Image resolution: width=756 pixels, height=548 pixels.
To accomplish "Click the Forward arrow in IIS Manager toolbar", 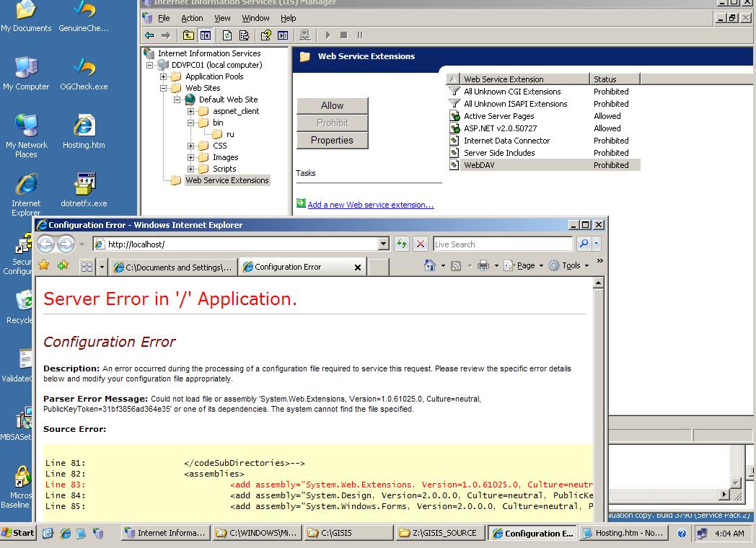I will point(166,35).
